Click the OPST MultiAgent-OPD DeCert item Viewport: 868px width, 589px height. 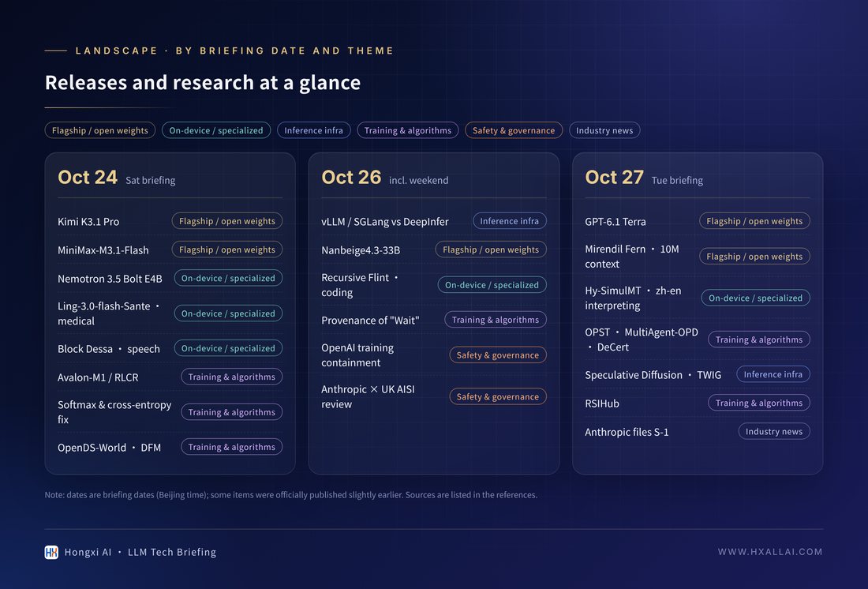click(641, 340)
